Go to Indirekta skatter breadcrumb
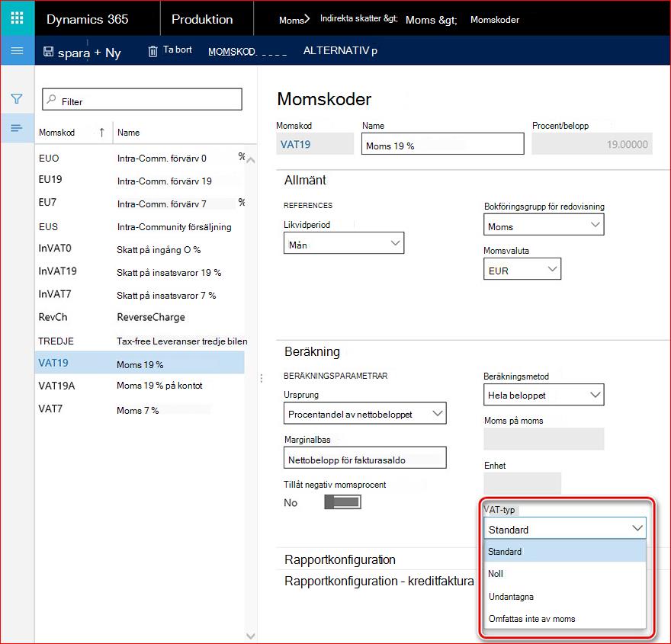Image resolution: width=671 pixels, height=644 pixels. (x=358, y=18)
